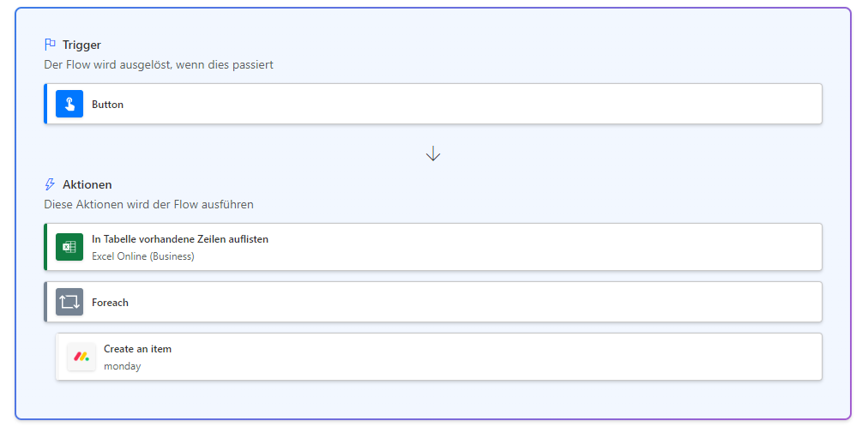Click the 'monday' connector subtitle text
The width and height of the screenshot is (868, 427).
click(x=123, y=366)
